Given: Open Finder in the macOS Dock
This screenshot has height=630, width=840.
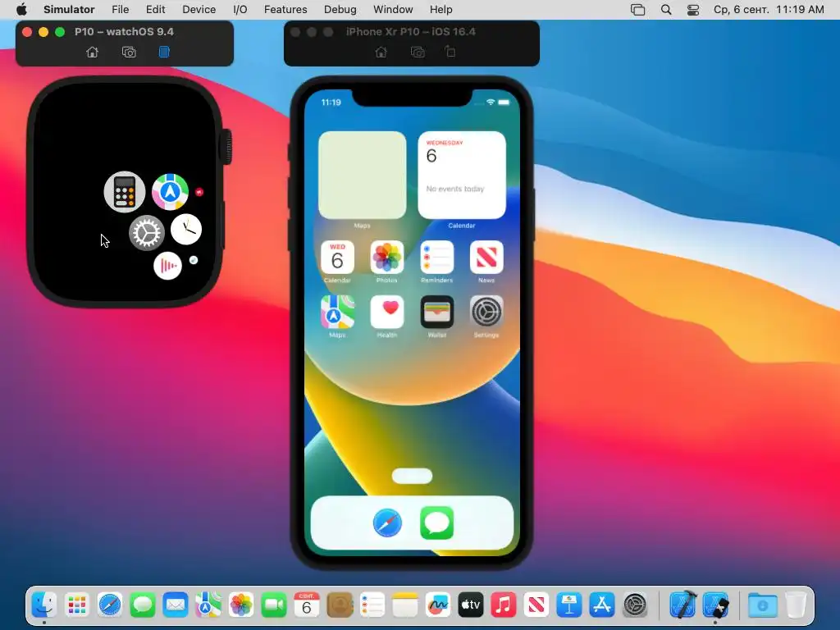Looking at the screenshot, I should (x=44, y=605).
